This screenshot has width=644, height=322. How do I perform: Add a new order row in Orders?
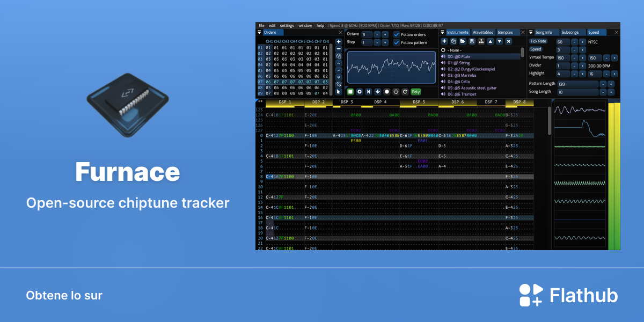(x=339, y=41)
